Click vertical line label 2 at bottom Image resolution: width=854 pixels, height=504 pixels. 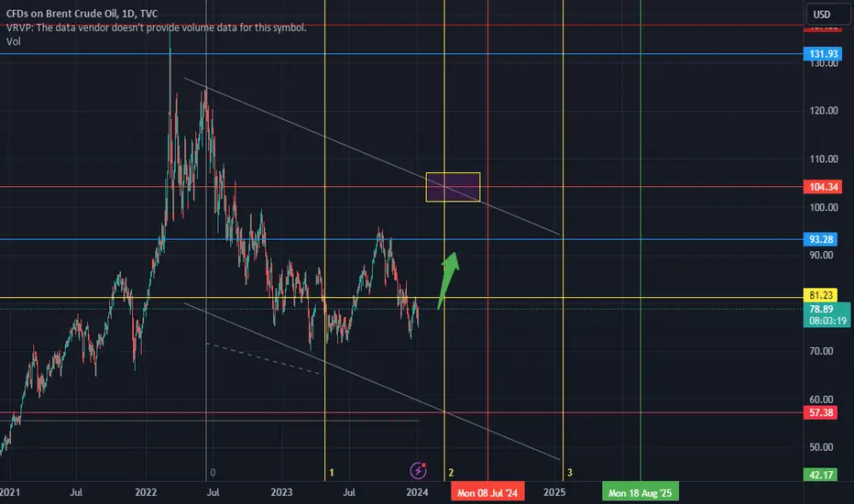click(x=451, y=473)
